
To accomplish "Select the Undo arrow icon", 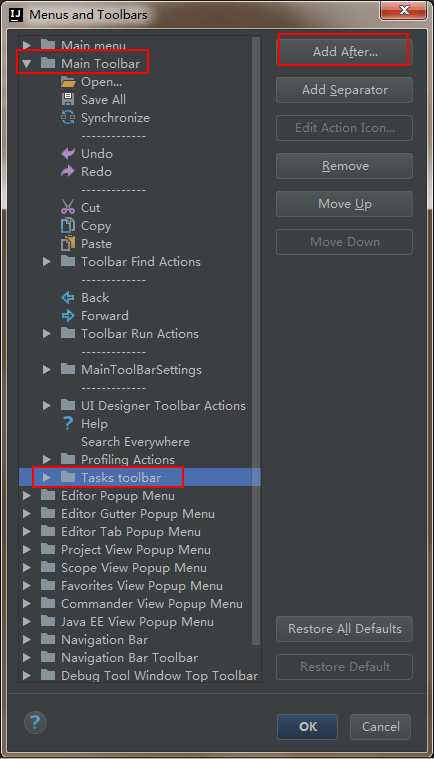I will click(68, 153).
